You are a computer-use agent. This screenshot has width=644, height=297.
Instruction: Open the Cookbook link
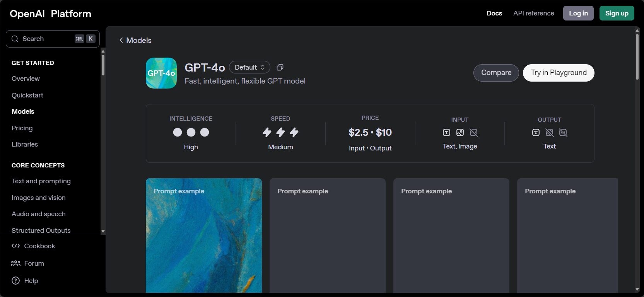[x=33, y=246]
